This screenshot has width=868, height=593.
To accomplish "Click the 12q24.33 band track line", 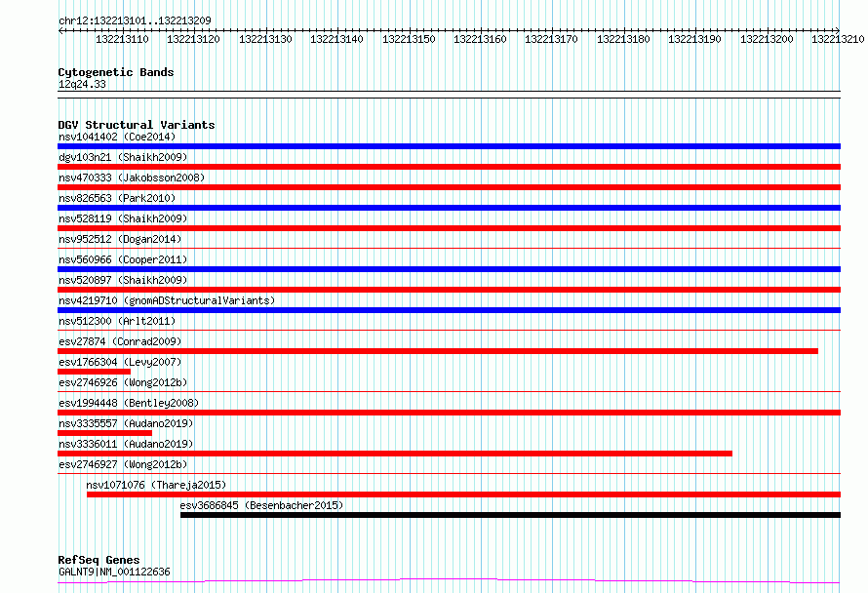I will coord(449,95).
